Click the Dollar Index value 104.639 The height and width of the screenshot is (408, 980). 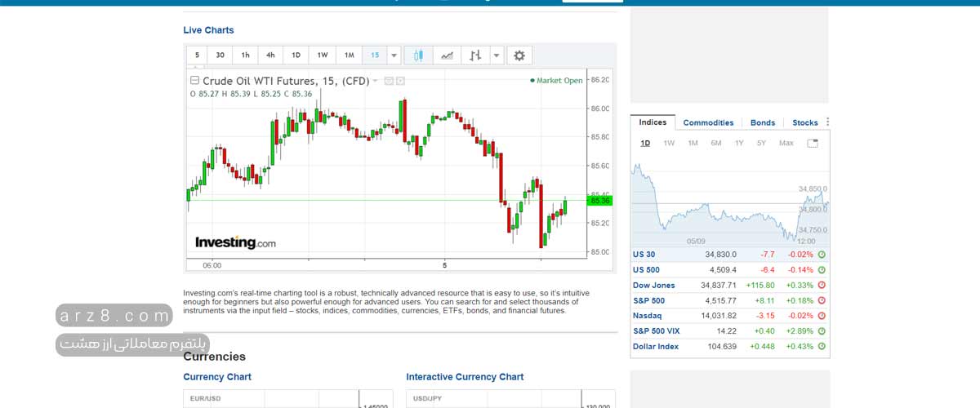[723, 346]
